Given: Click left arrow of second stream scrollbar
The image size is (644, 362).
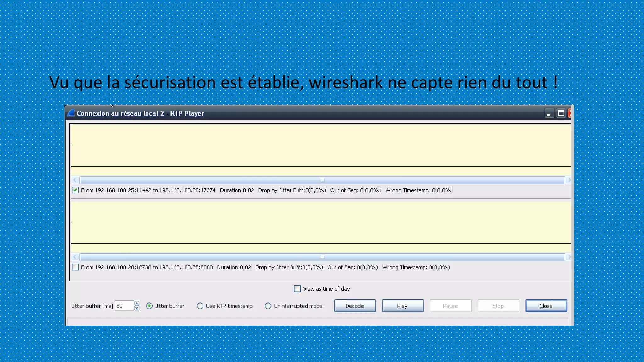Looking at the screenshot, I should [75, 257].
